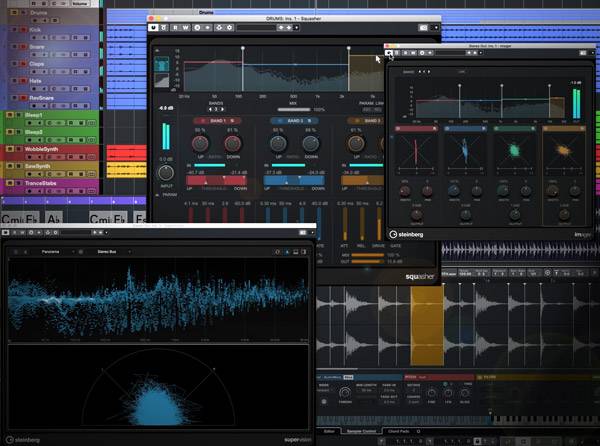Click the BAND 1 UP ratio knob
600x446 pixels.
[x=200, y=143]
